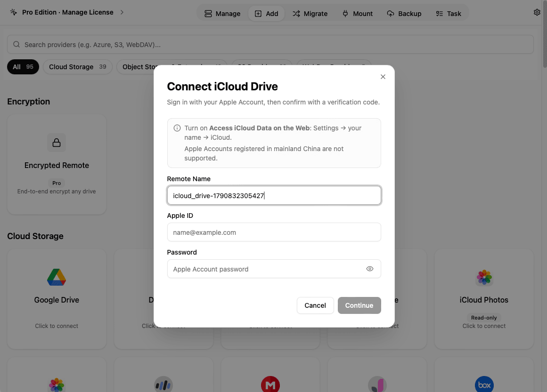Switch to the Manage tab
Viewport: 547px width, 392px height.
click(x=222, y=14)
